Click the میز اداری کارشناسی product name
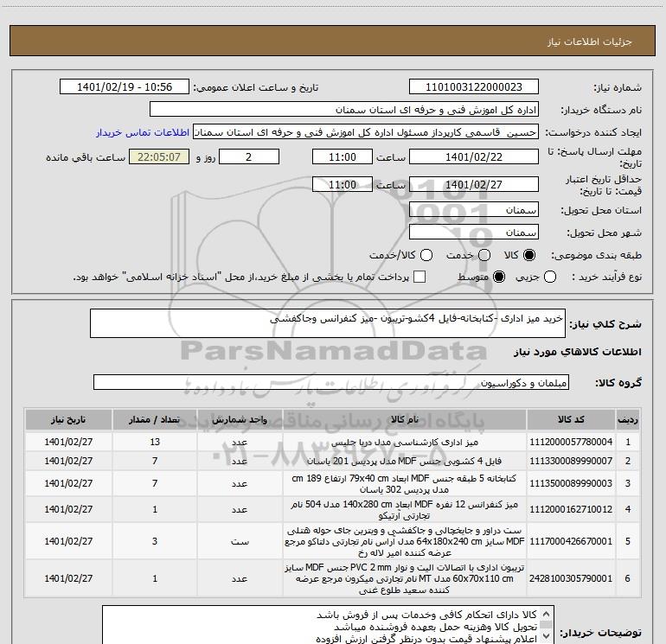666x644 pixels. (x=405, y=443)
